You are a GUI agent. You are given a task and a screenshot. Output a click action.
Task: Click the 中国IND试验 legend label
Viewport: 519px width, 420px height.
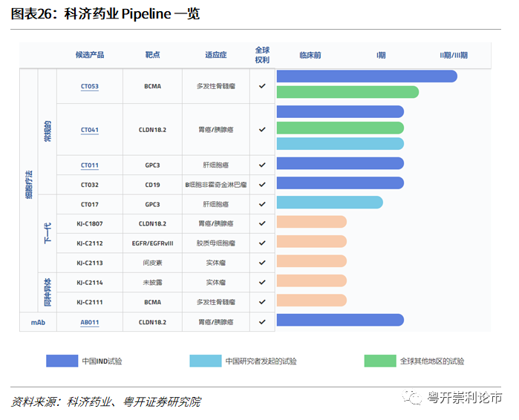pyautogui.click(x=102, y=361)
